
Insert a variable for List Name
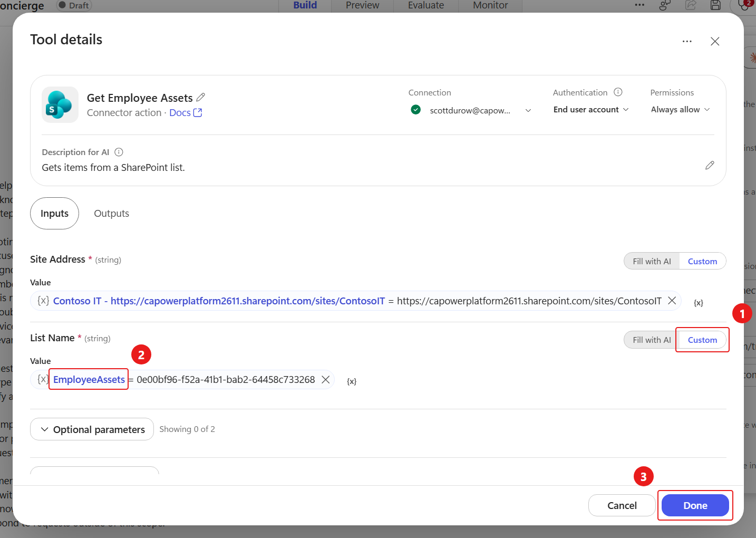point(352,381)
